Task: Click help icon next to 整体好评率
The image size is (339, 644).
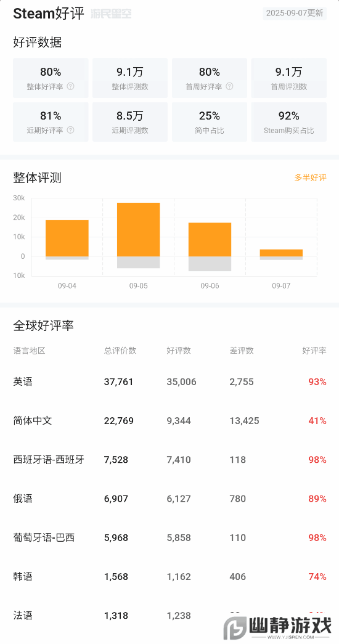Action: (71, 87)
